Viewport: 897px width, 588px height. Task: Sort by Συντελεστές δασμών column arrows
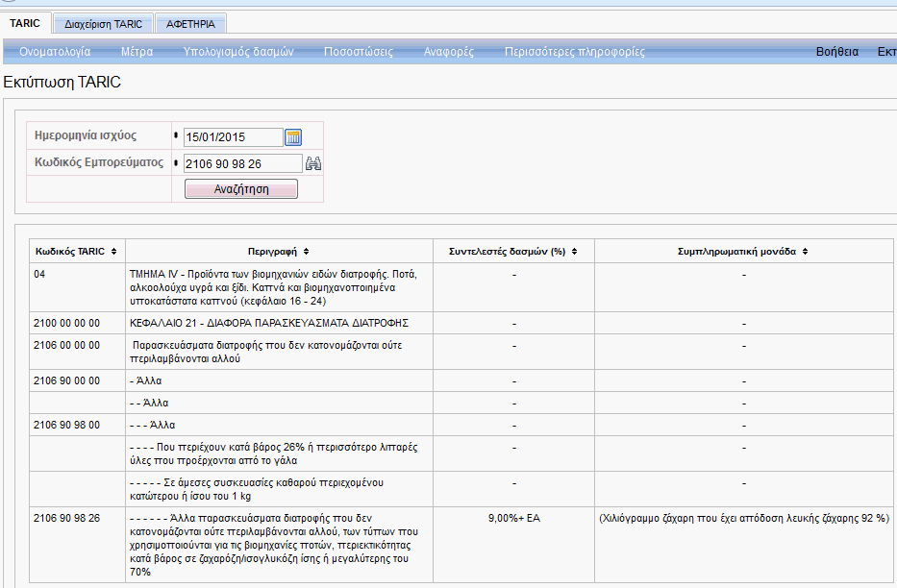coord(574,251)
